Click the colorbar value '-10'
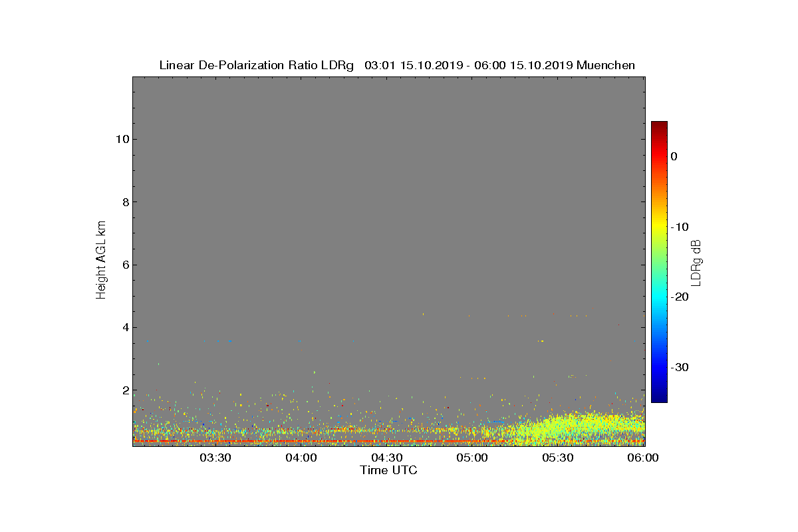This screenshot has height=532, width=798. (x=680, y=227)
